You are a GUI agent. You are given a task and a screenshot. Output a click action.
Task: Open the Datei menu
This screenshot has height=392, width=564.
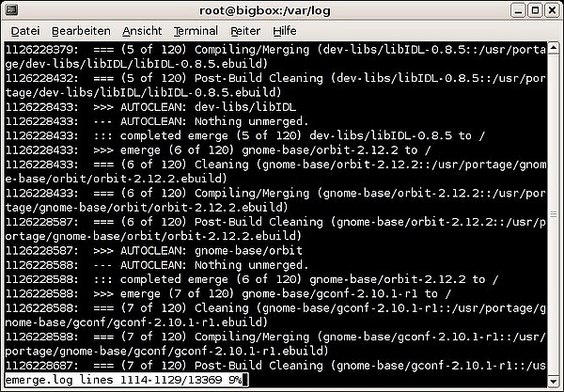24,31
